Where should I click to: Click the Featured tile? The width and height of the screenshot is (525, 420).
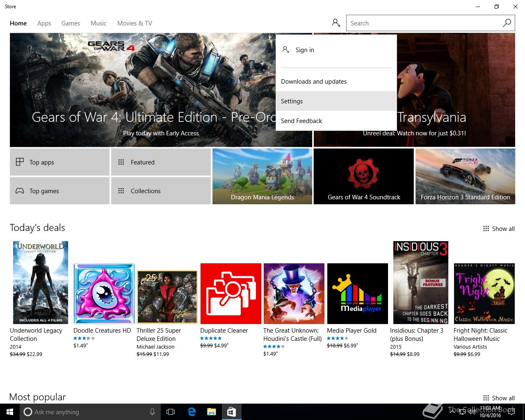click(x=161, y=162)
